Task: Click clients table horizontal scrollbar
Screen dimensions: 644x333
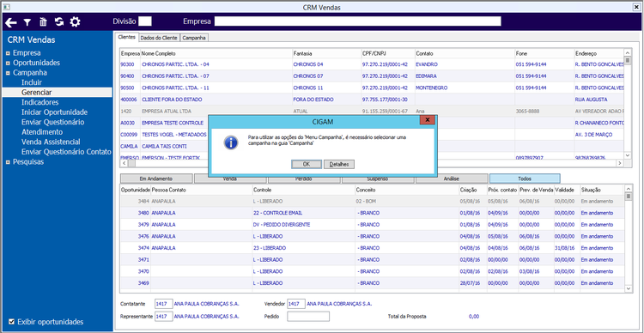Action: pos(373,163)
